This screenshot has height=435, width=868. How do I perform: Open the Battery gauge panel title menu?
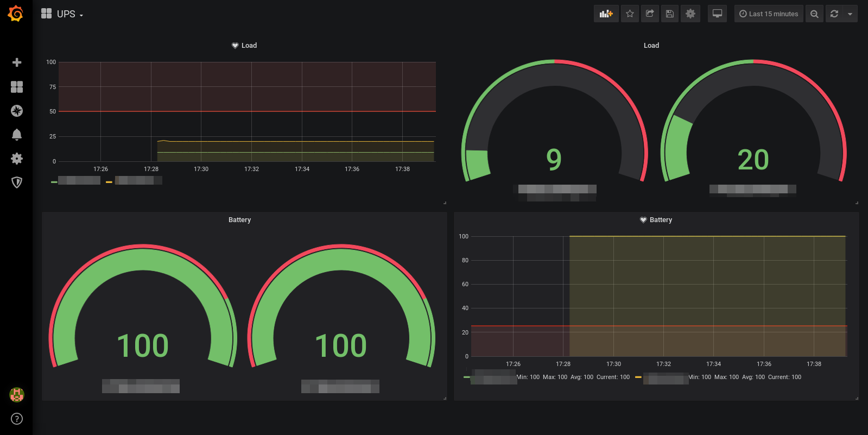239,219
